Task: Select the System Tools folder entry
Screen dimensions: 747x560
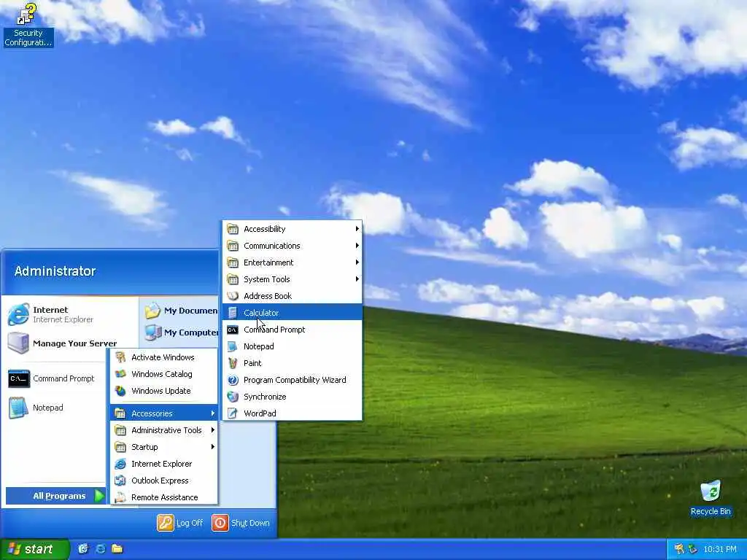Action: pyautogui.click(x=293, y=279)
